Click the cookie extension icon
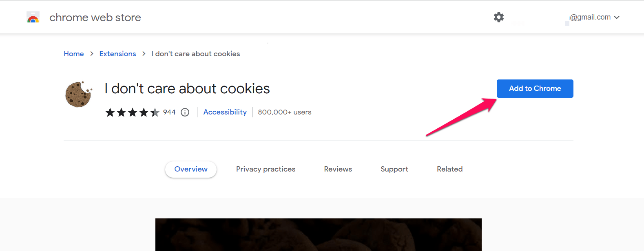644x251 pixels. click(x=79, y=94)
